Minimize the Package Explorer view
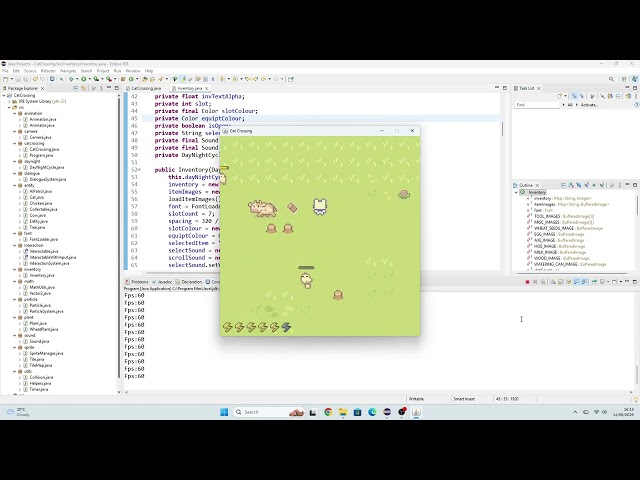 coord(109,88)
